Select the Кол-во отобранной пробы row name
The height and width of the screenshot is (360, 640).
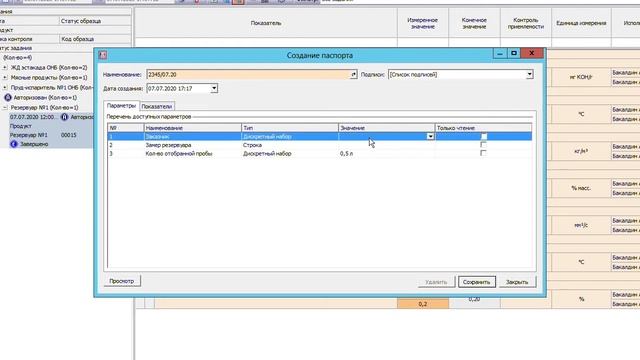[179, 153]
